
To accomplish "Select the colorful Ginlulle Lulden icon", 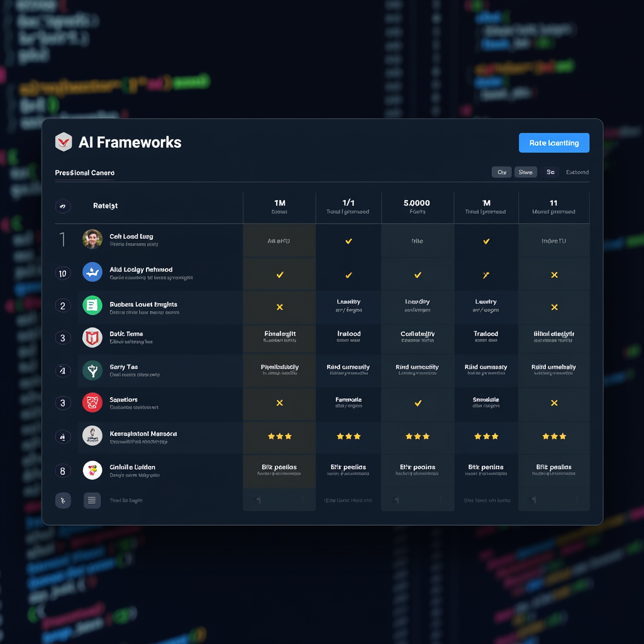I will 92,470.
